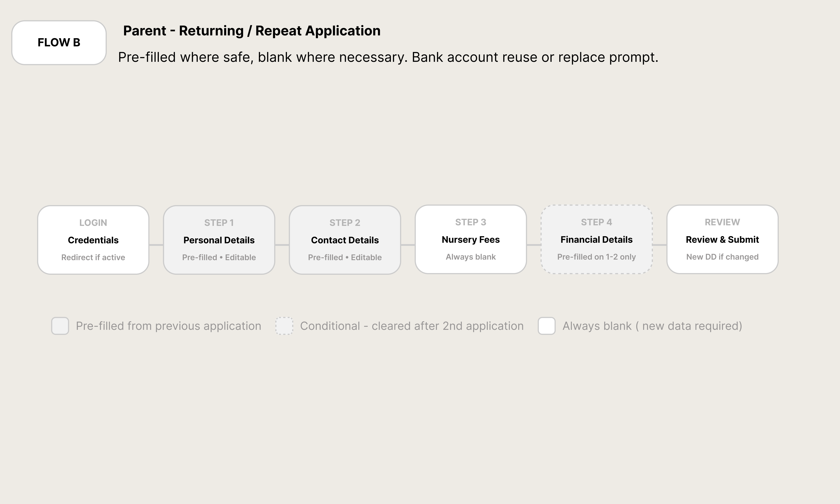Image resolution: width=840 pixels, height=504 pixels.
Task: Click the "REVIEW" label
Action: 722,222
